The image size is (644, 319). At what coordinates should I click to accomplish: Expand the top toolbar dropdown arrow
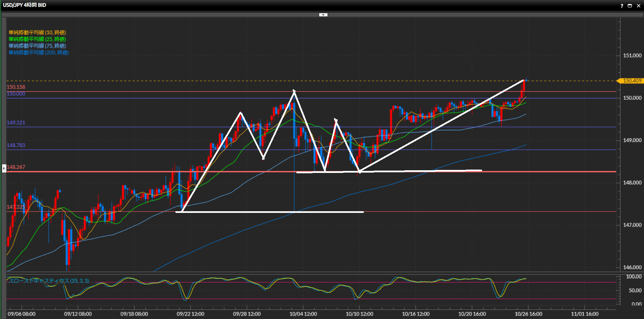coord(323,15)
